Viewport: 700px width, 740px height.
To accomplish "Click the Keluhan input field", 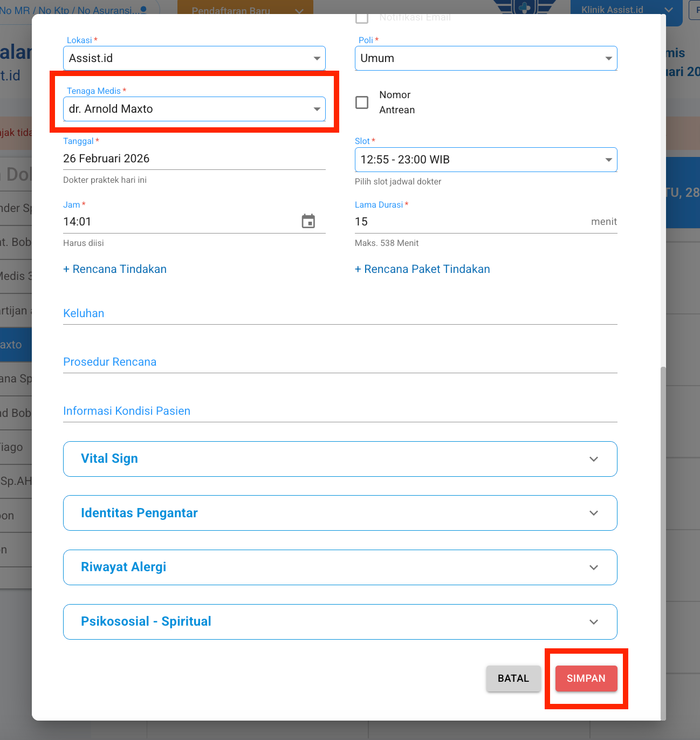I will click(340, 313).
